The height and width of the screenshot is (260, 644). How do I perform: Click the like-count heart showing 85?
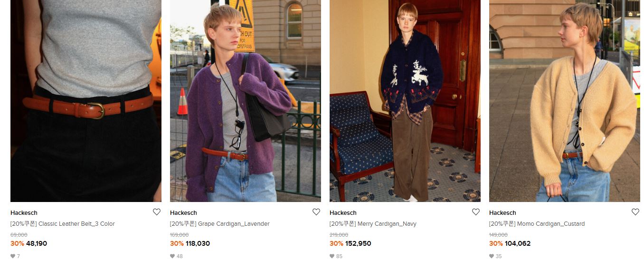click(332, 256)
